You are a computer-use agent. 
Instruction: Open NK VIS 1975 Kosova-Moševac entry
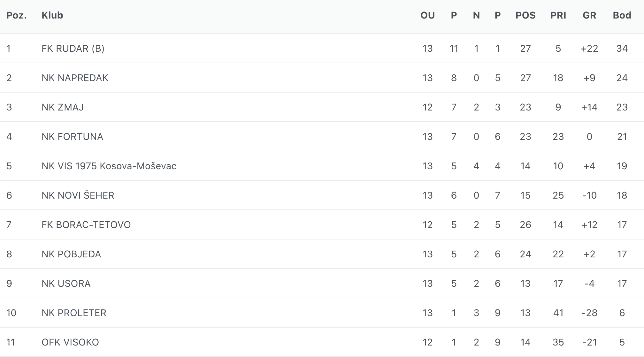(x=109, y=166)
